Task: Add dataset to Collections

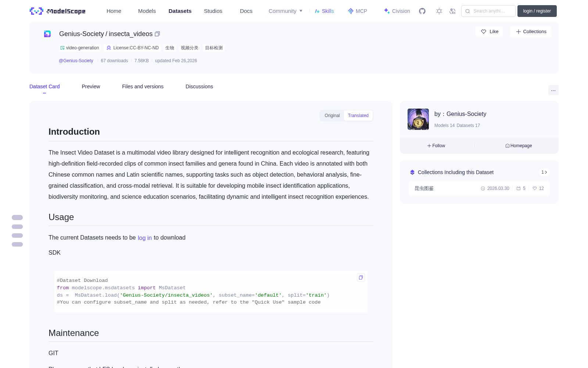Action: point(531,32)
